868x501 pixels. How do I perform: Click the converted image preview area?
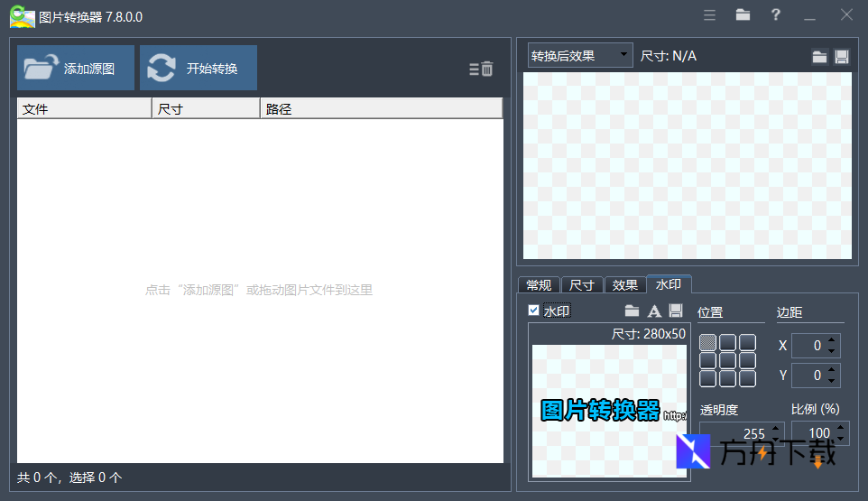tap(688, 165)
